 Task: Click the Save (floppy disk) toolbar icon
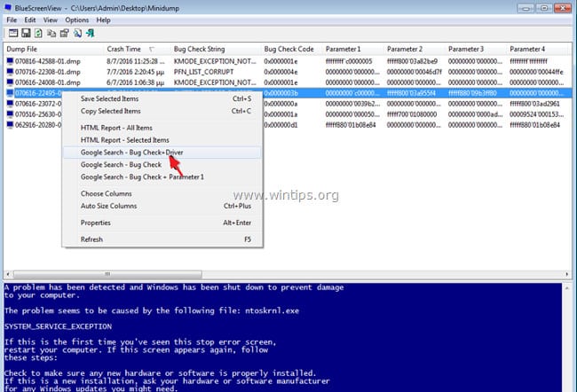(x=26, y=33)
